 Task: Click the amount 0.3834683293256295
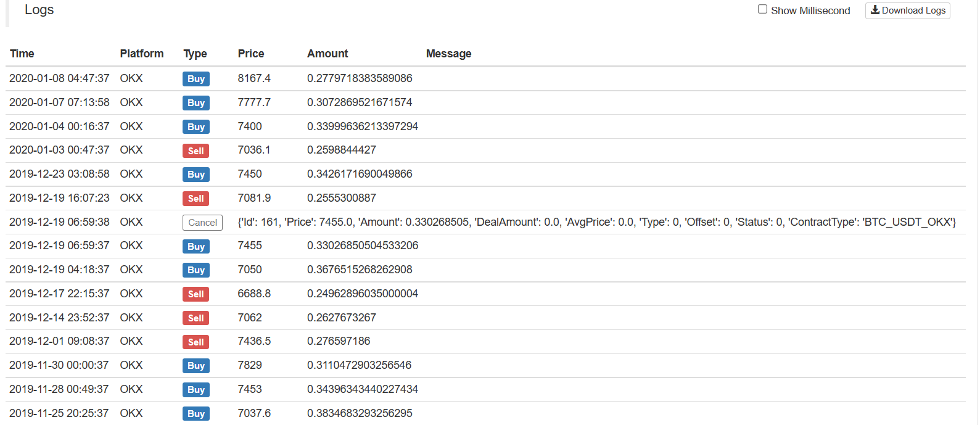(360, 413)
